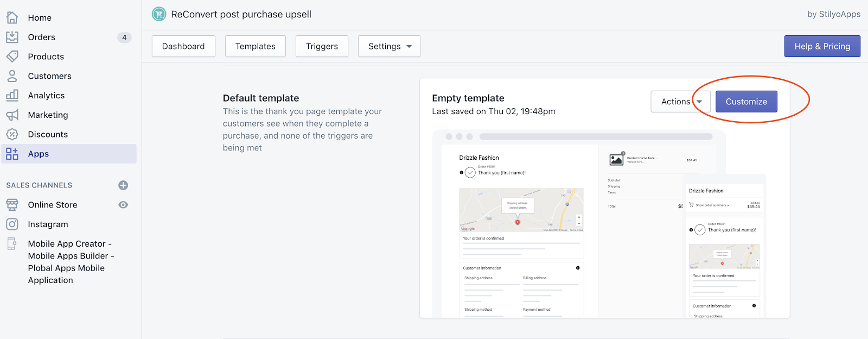Click the Orders inbox icon
Image resolution: width=868 pixels, height=339 pixels.
12,37
